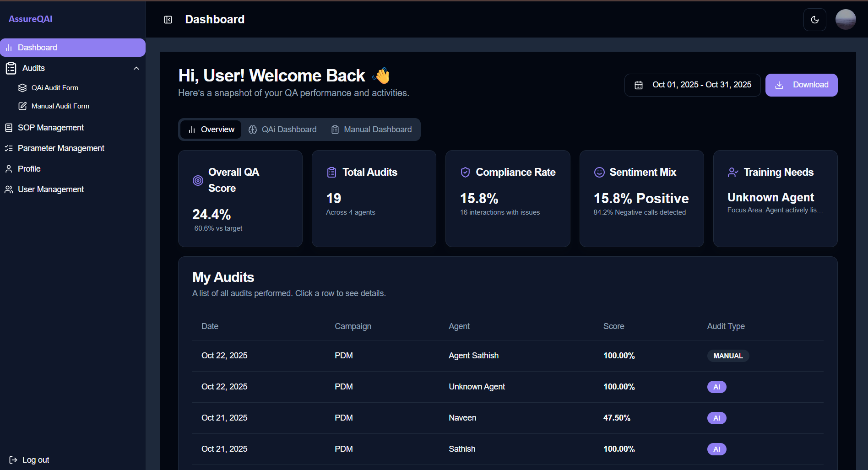The height and width of the screenshot is (470, 868).
Task: Switch to the QAi Dashboard tab
Action: [282, 130]
